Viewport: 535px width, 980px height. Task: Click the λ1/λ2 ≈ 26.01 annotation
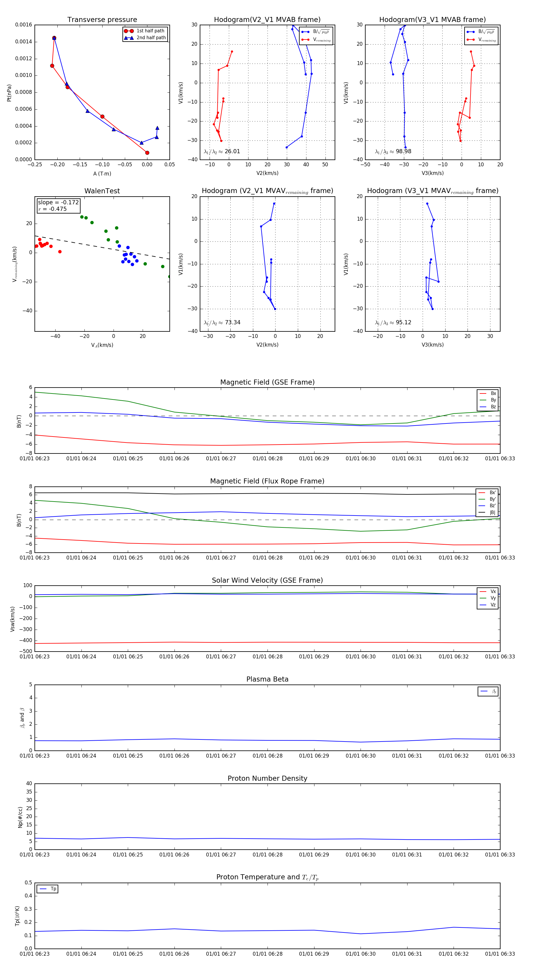pos(222,151)
